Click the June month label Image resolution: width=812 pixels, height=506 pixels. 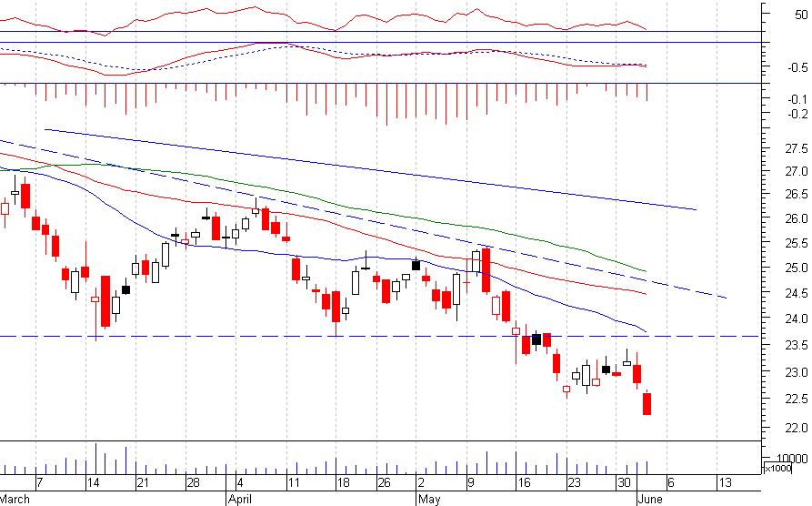point(650,500)
